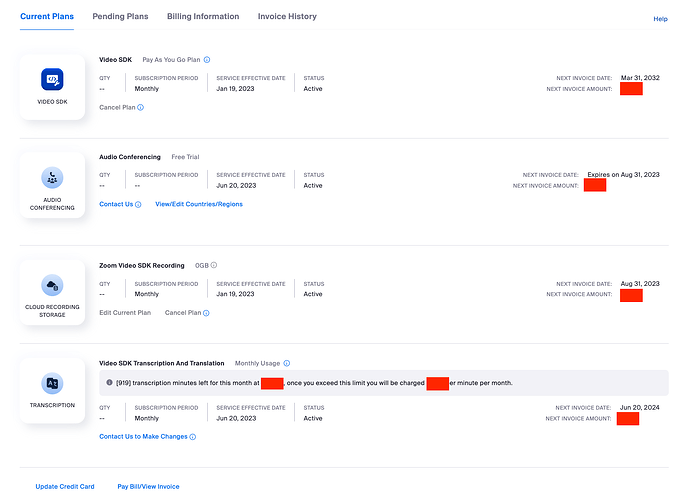Open View/Edit Countries/Regions link
This screenshot has width=682, height=500.
click(199, 204)
